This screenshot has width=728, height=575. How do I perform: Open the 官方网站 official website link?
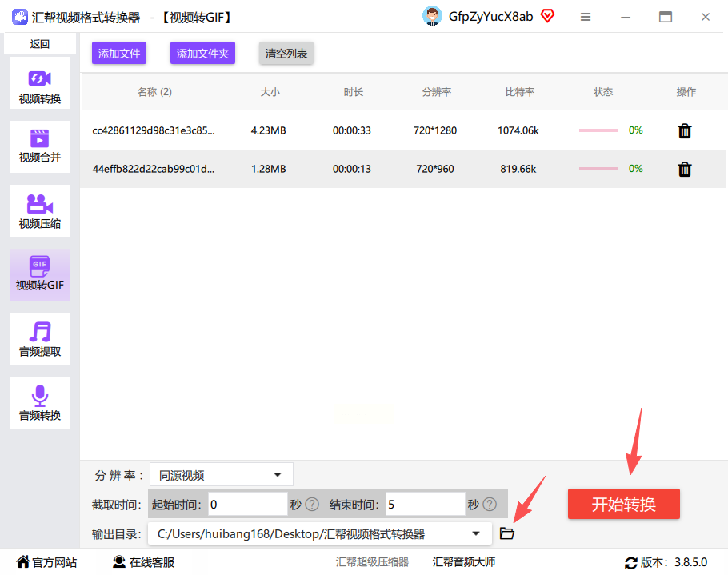(46, 562)
